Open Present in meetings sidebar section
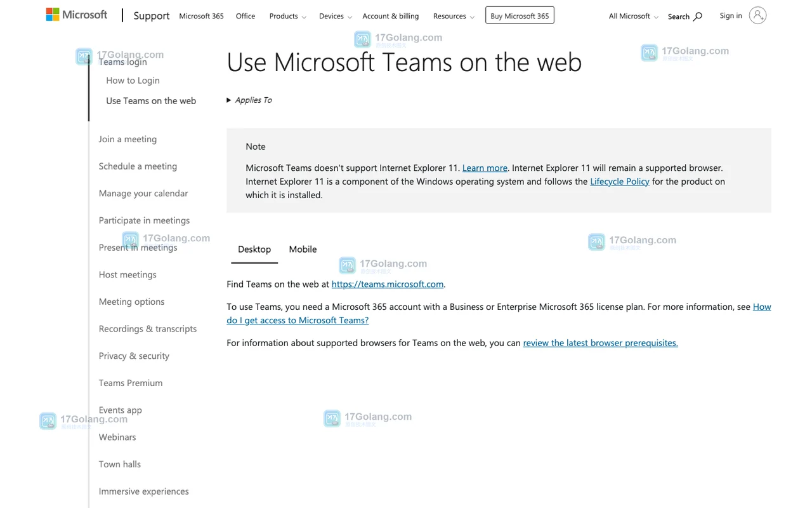The width and height of the screenshot is (812, 508). 138,248
